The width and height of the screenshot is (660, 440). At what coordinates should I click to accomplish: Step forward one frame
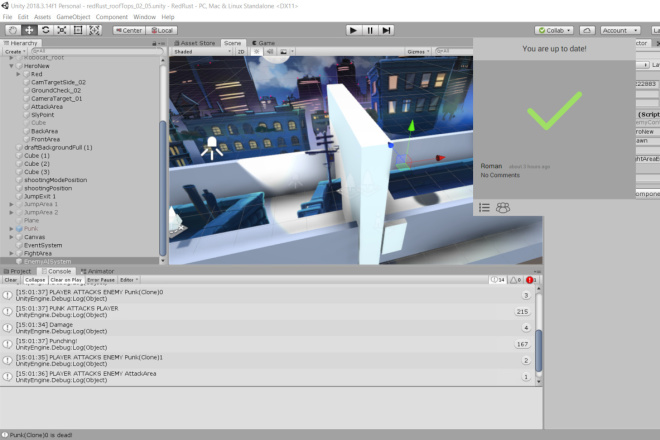386,30
